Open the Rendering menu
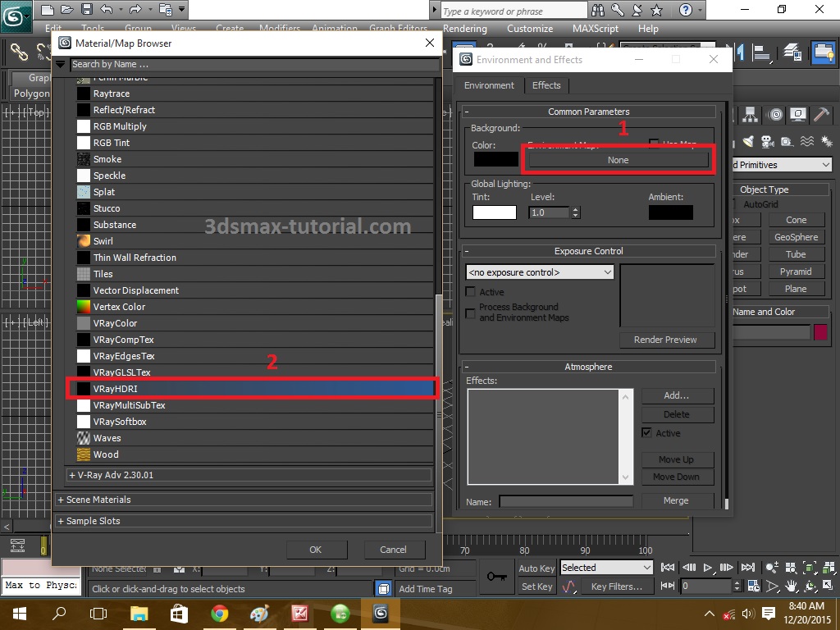Viewport: 840px width, 630px height. tap(465, 29)
